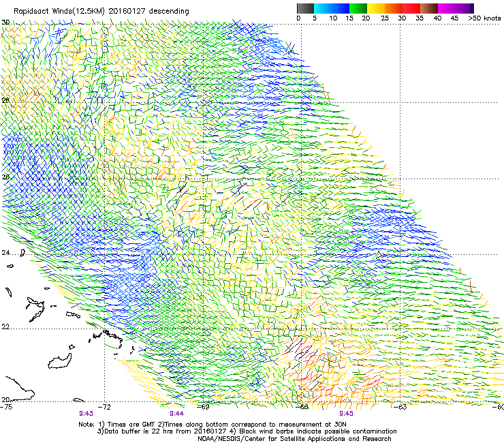Click the longitude label '-63'
The height and width of the screenshot is (443, 504).
[x=400, y=407]
